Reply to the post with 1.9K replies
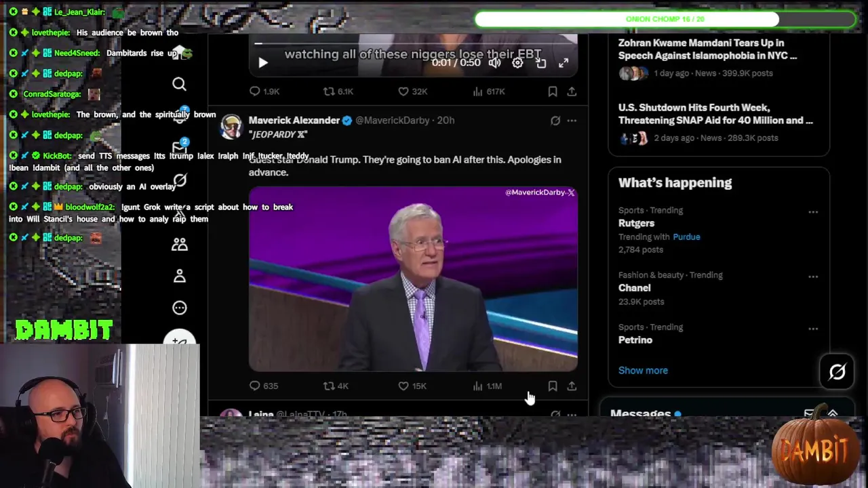Image resolution: width=868 pixels, height=488 pixels. click(264, 91)
